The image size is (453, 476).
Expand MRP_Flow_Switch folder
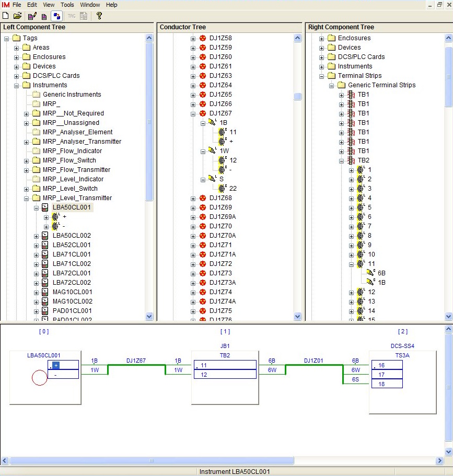pos(27,161)
